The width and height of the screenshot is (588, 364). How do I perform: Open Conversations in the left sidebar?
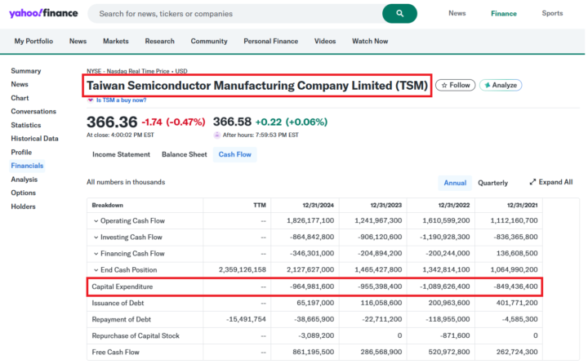33,111
